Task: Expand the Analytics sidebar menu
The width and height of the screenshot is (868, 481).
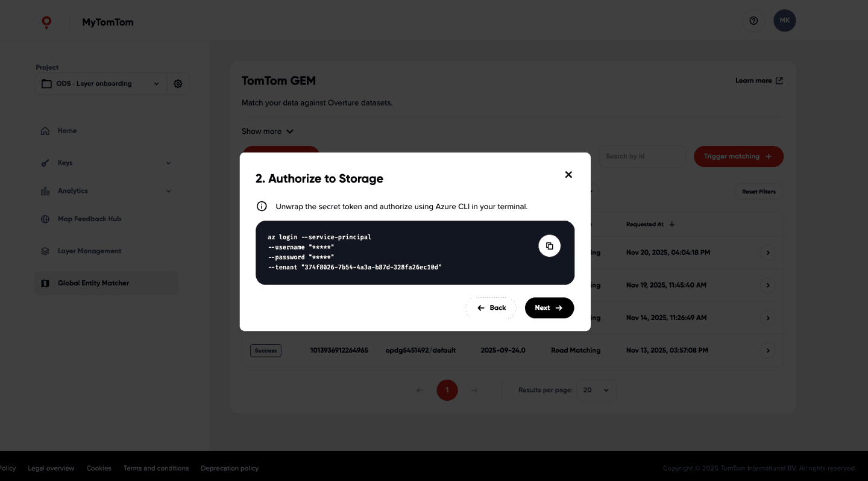Action: (x=105, y=191)
